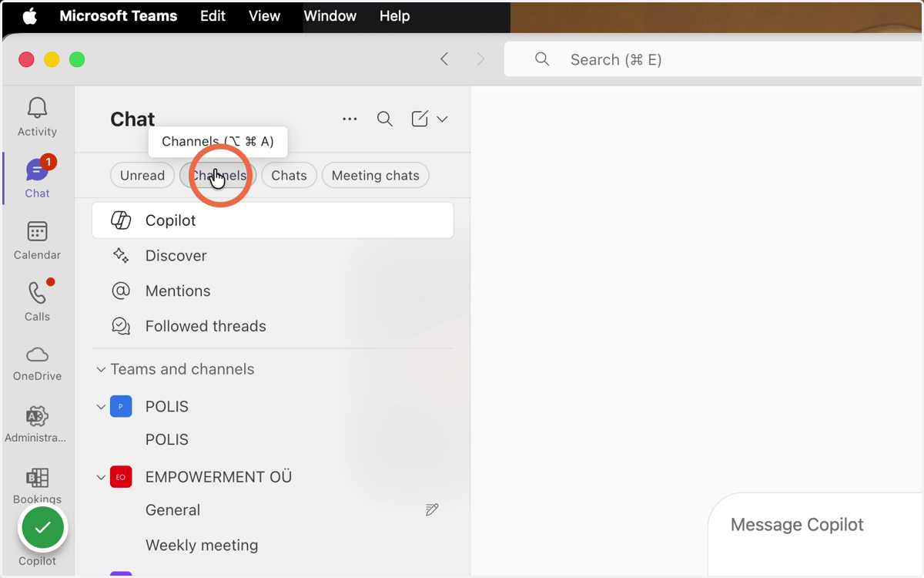Open the Administration gear icon
924x578 pixels.
point(37,416)
